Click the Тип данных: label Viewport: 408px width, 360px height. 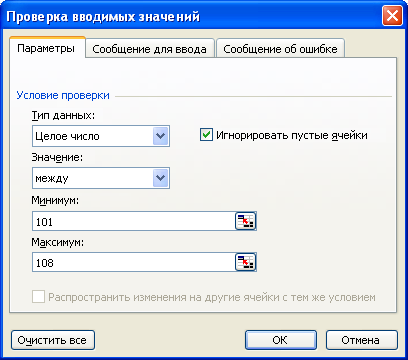(63, 115)
